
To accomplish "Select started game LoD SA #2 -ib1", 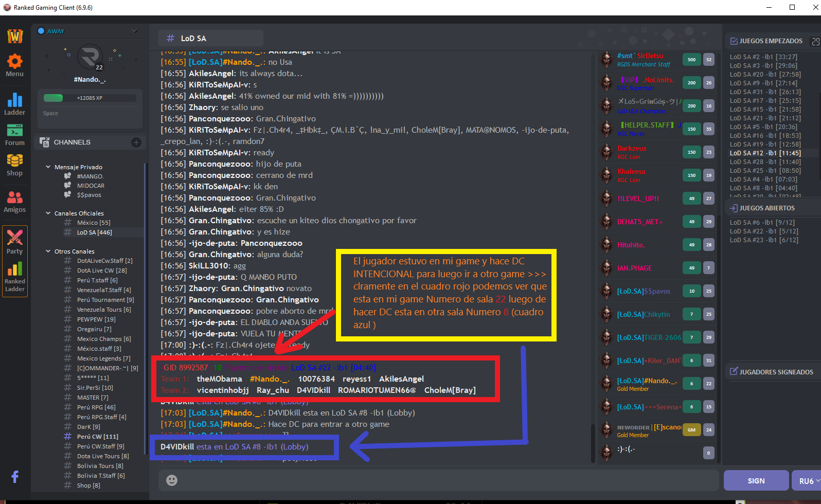I will (763, 57).
